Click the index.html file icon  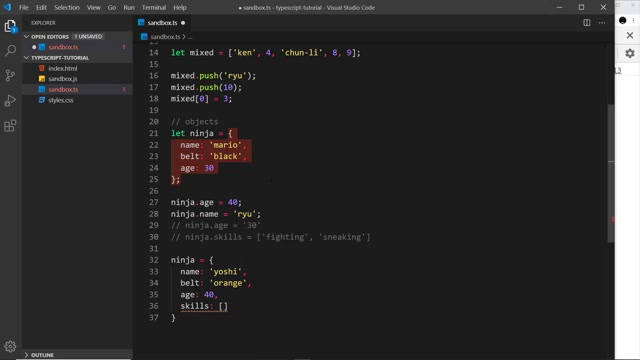[x=42, y=68]
